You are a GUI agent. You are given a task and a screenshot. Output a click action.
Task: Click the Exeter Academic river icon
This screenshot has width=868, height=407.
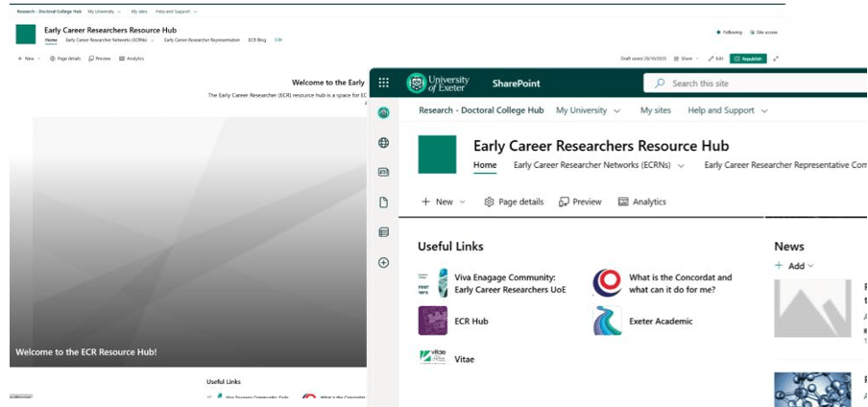[x=607, y=321]
